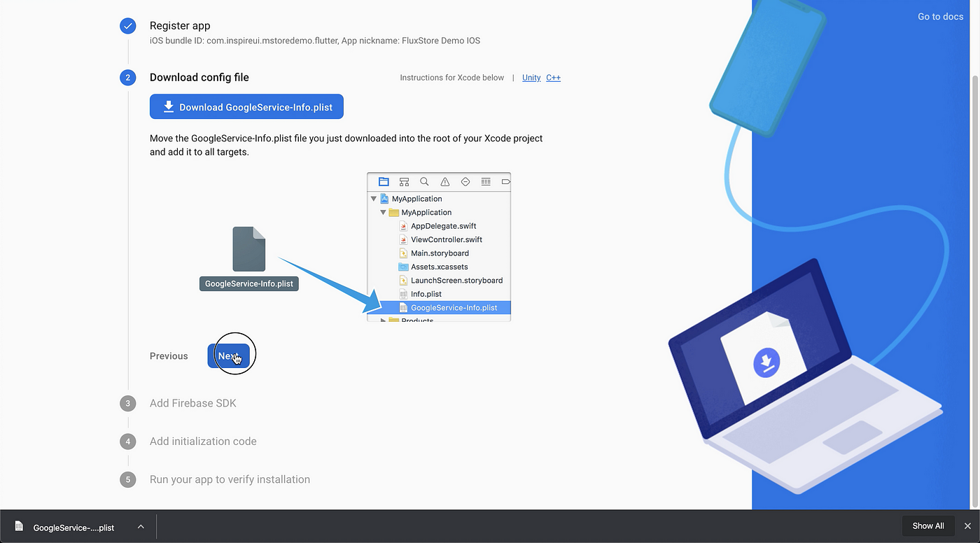Click the Xcode search navigator icon
This screenshot has height=543, width=980.
tap(424, 182)
